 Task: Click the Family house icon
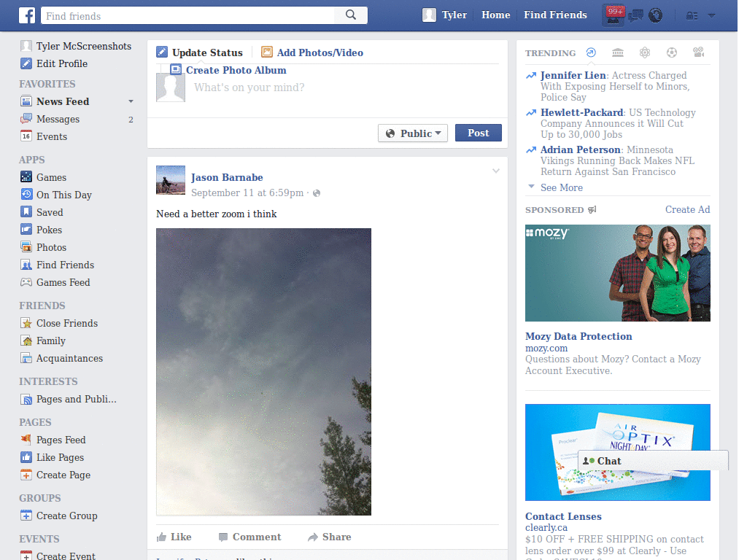[26, 341]
